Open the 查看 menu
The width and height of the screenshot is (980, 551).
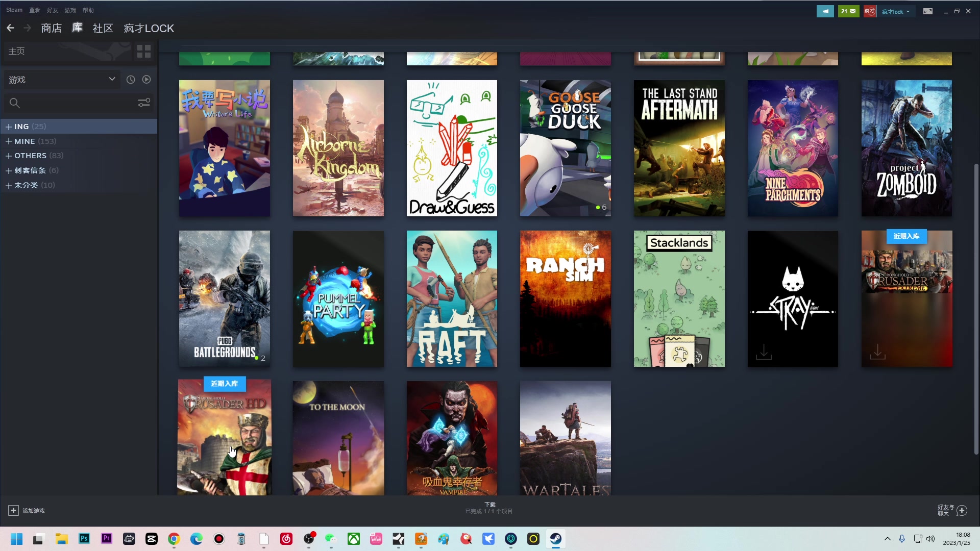[x=35, y=10]
